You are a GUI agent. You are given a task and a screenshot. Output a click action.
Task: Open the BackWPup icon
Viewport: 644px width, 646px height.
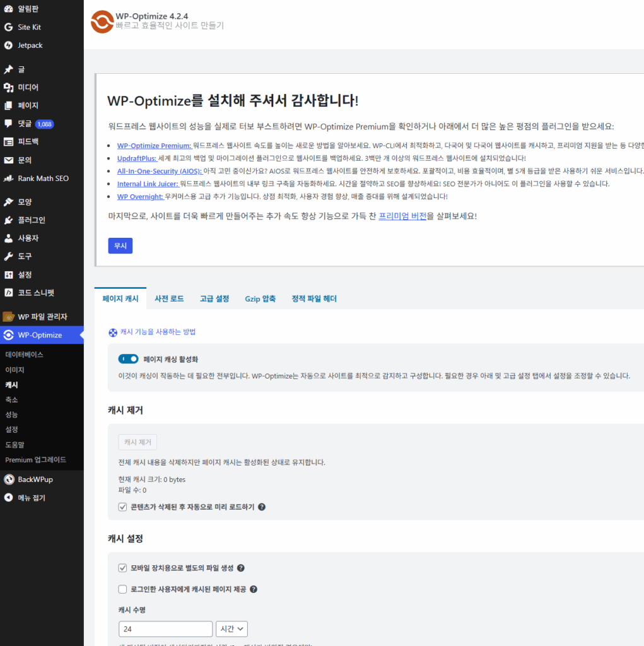point(9,479)
